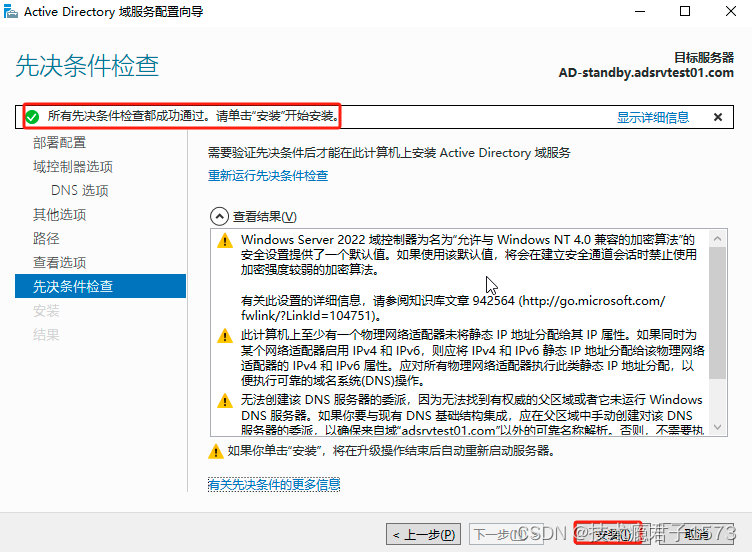Screen dimensions: 752x552
Task: Select DNS 选项 step
Action: 80,190
